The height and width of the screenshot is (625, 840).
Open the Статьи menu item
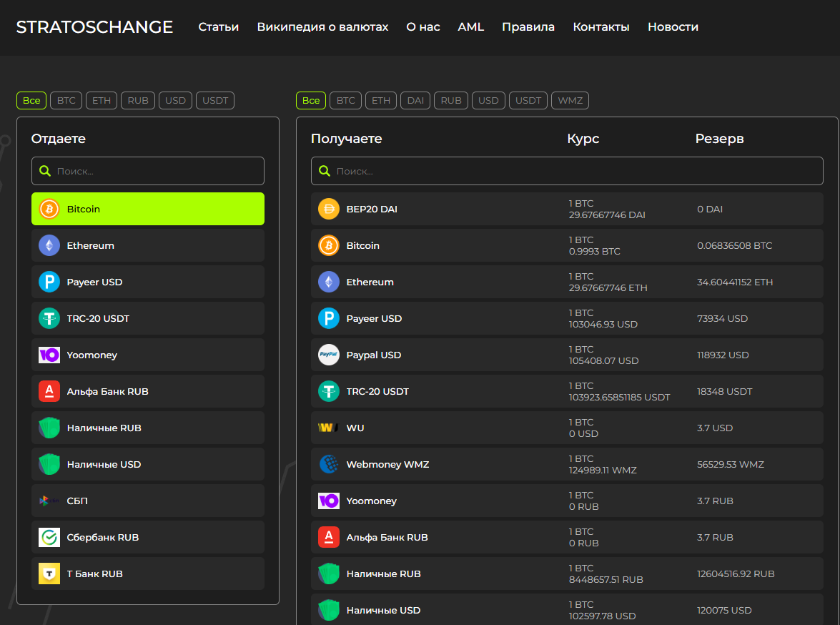[x=218, y=27]
